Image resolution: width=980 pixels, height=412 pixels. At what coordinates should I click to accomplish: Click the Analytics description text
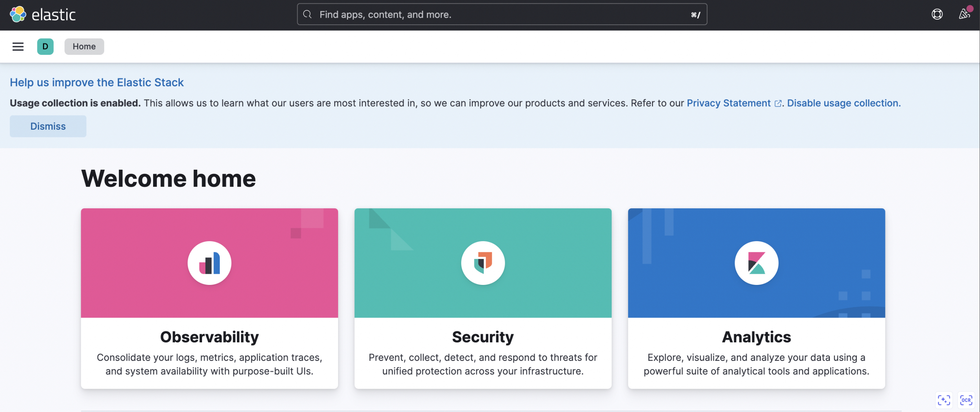click(756, 364)
